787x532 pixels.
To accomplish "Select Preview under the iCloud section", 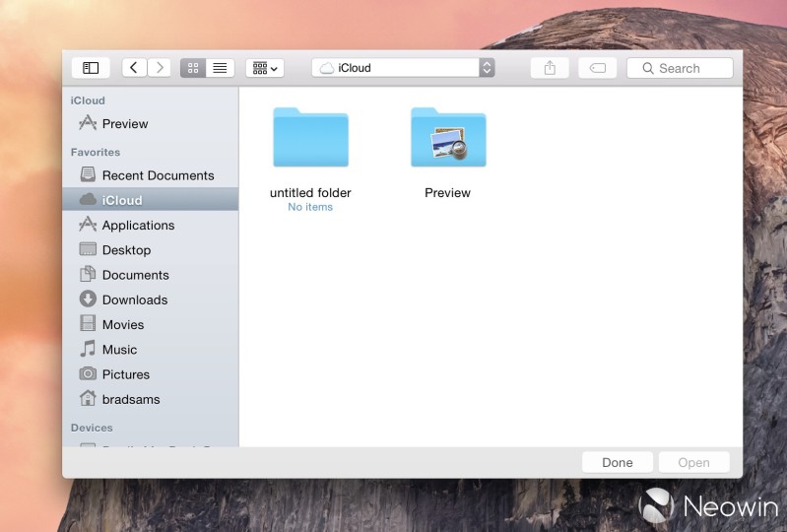I will (124, 124).
